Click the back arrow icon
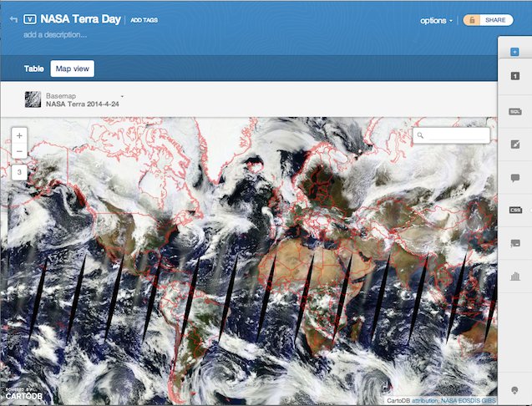 (13, 19)
